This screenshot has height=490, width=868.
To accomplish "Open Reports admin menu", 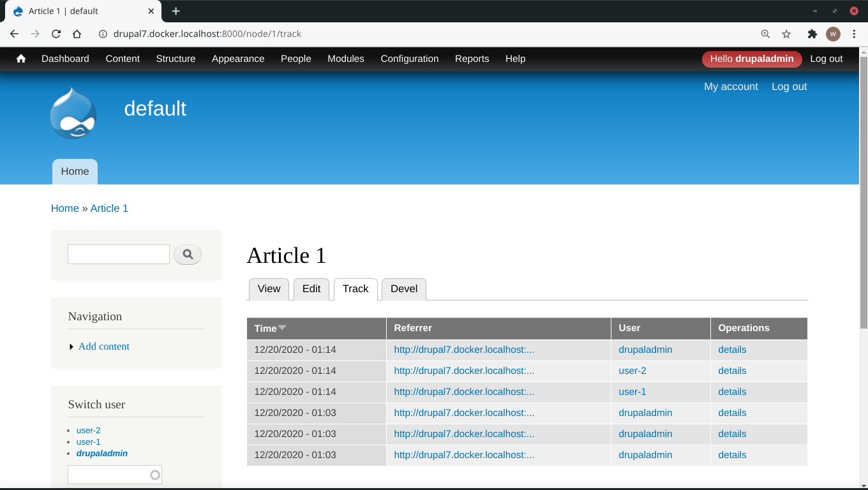I will pos(472,59).
